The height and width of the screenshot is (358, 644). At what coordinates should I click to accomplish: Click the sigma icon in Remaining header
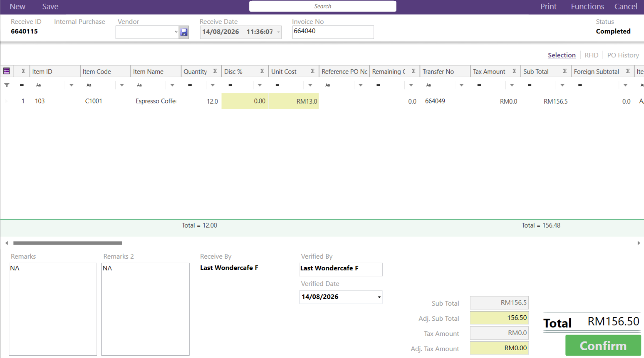413,71
